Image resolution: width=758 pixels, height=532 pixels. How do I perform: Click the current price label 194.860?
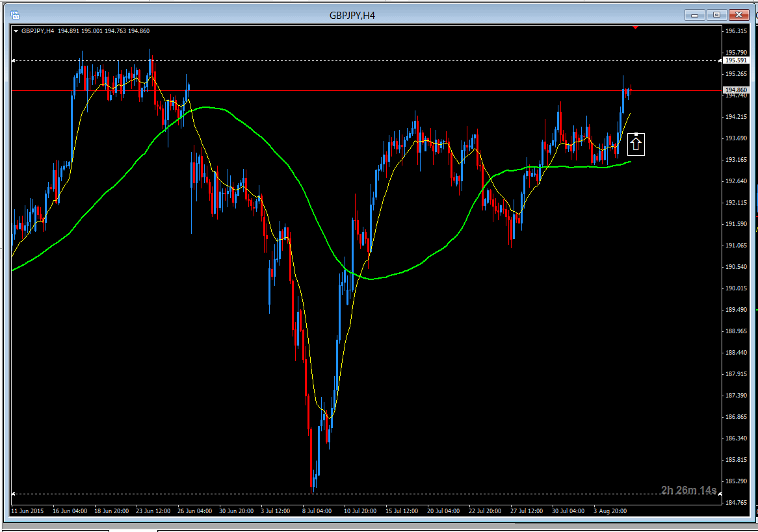[736, 90]
